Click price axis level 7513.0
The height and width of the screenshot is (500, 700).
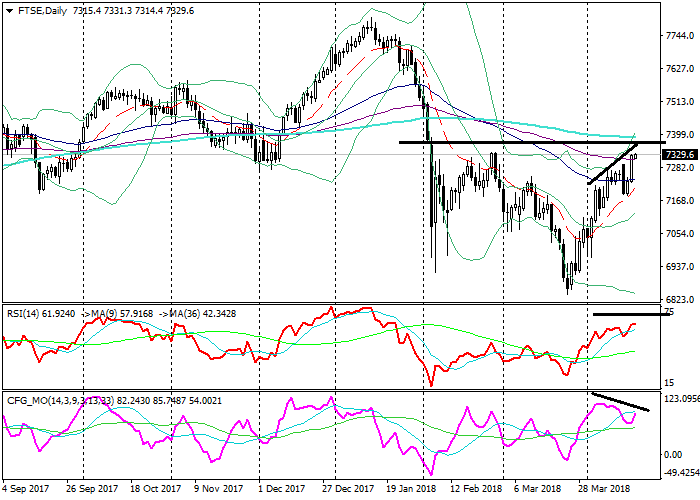tap(679, 102)
